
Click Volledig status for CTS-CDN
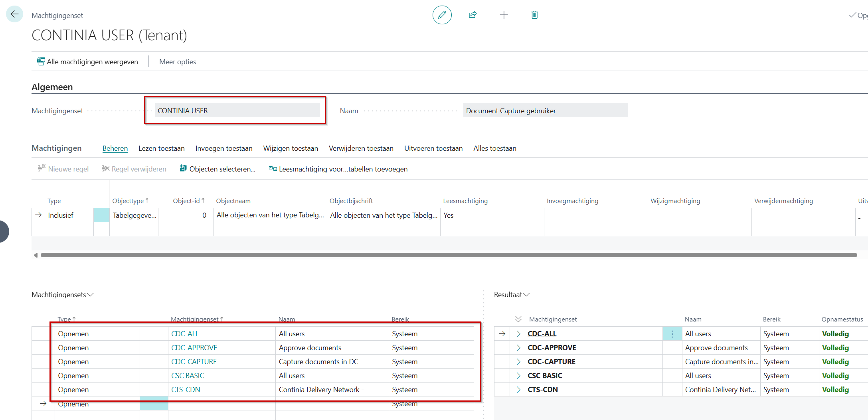point(835,390)
